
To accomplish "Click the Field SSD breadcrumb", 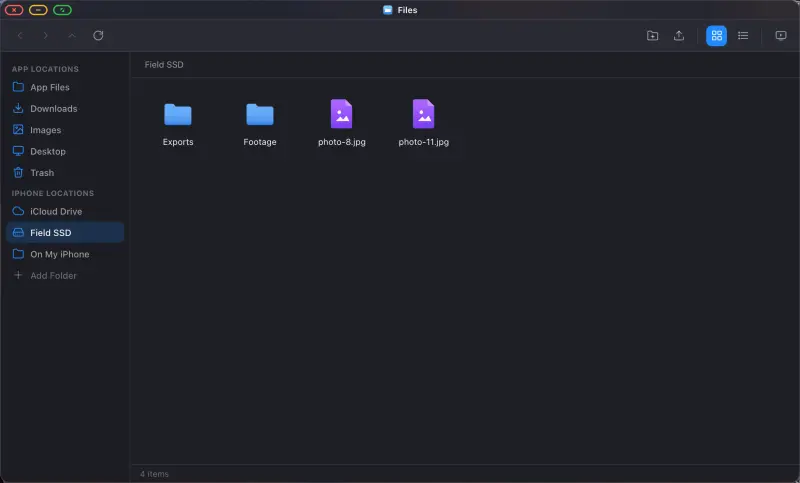I will (x=164, y=65).
